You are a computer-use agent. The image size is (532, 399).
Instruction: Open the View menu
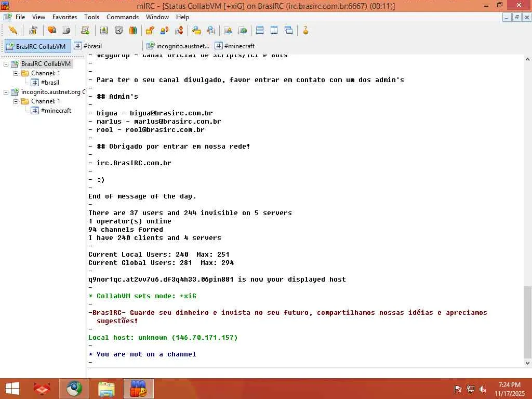pos(38,17)
